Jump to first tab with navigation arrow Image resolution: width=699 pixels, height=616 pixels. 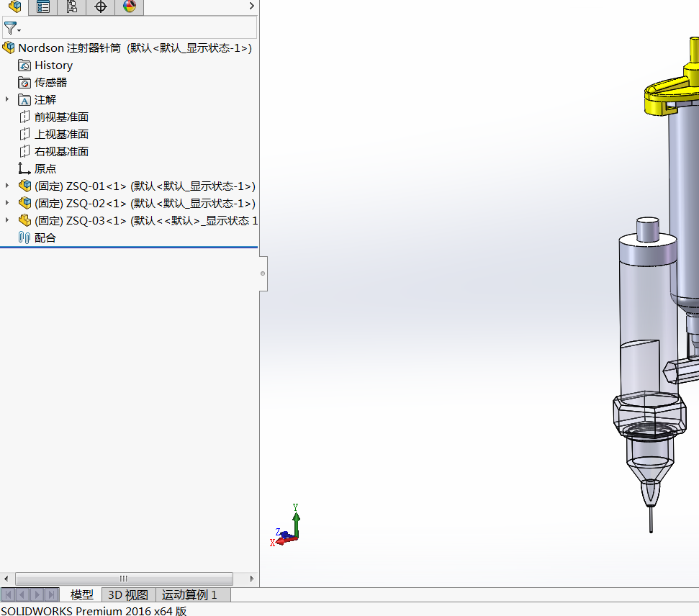(9, 594)
